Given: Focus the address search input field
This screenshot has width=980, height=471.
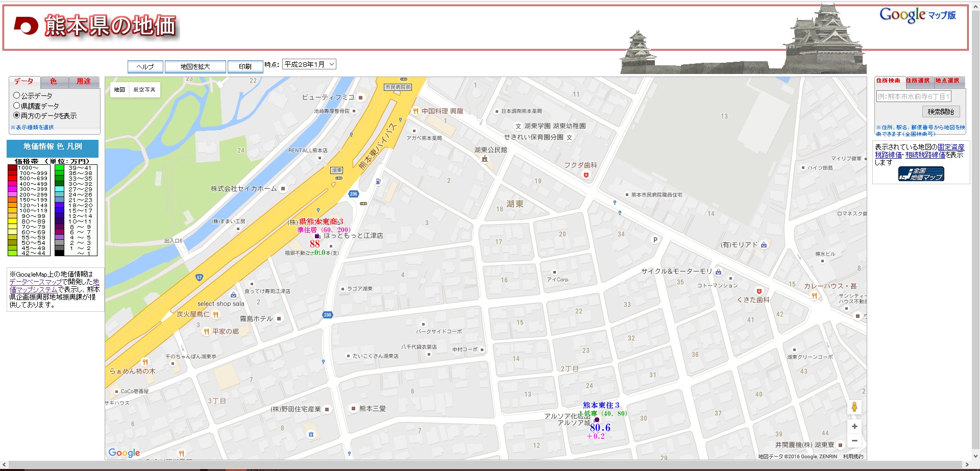Looking at the screenshot, I should (913, 96).
